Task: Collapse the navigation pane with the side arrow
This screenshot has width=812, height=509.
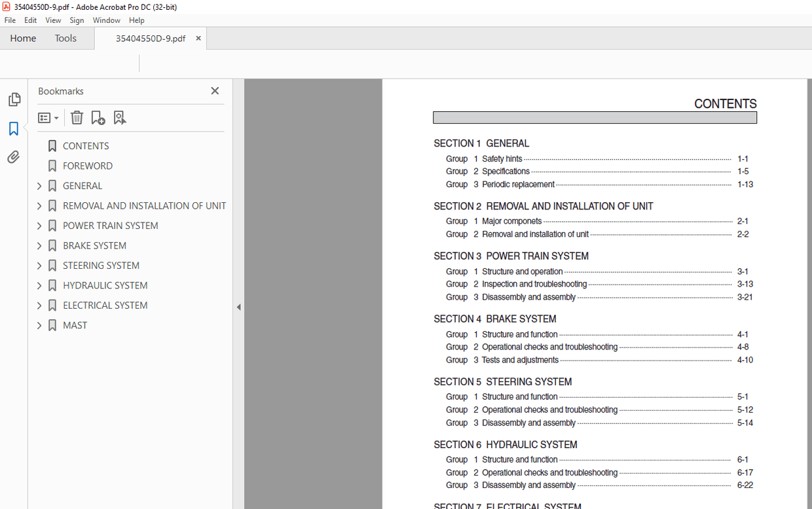Action: pos(238,306)
